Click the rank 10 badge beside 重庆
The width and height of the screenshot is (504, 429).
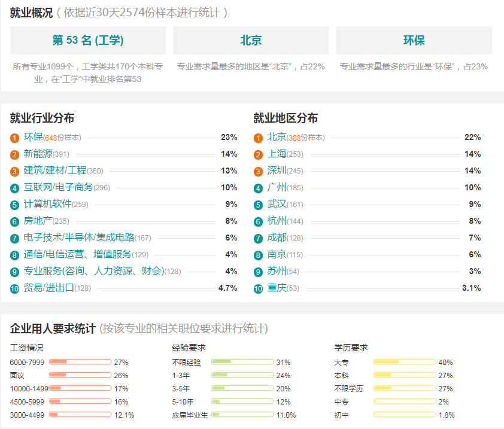[258, 289]
